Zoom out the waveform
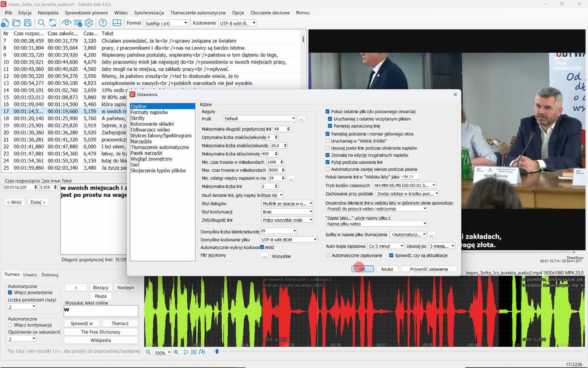 coord(148,352)
